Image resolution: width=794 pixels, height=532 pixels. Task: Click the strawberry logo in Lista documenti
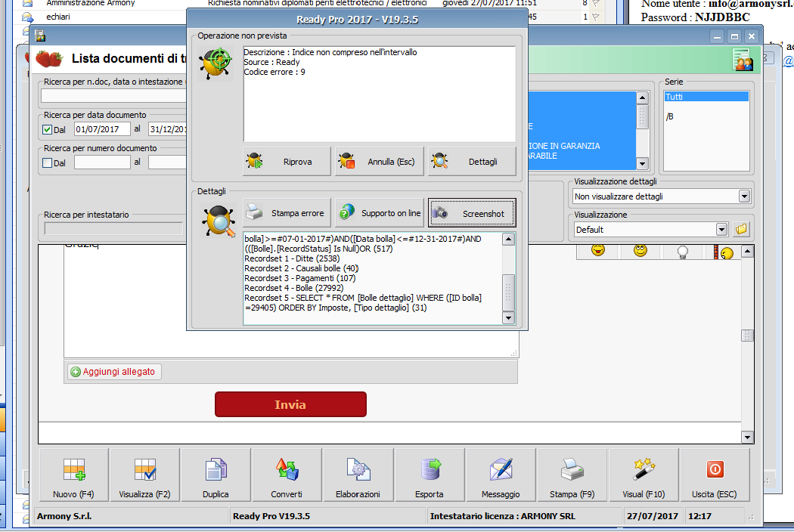pyautogui.click(x=49, y=59)
